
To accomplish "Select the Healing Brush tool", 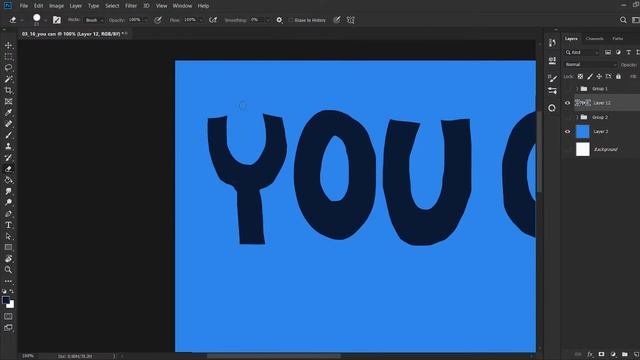I will click(8, 124).
